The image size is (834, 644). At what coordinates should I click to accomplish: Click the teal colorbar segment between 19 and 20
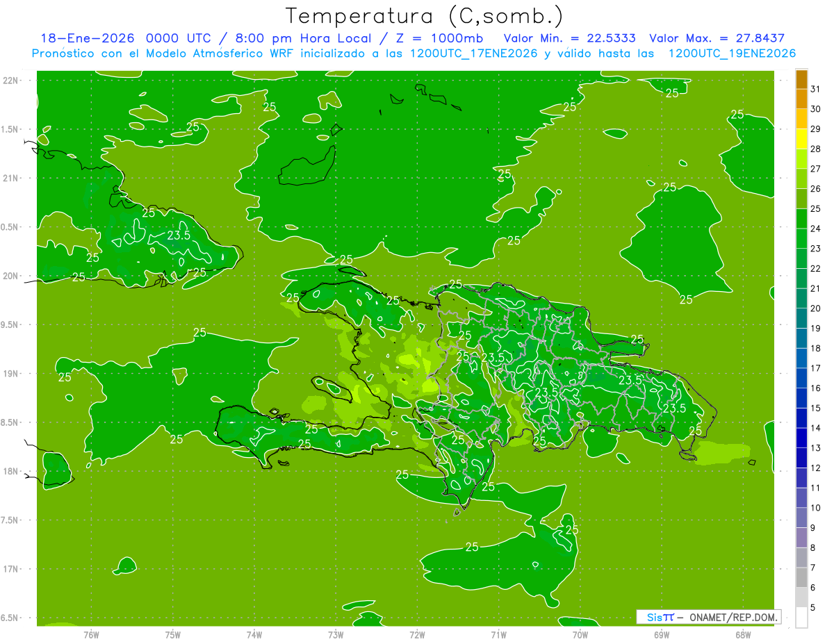801,318
